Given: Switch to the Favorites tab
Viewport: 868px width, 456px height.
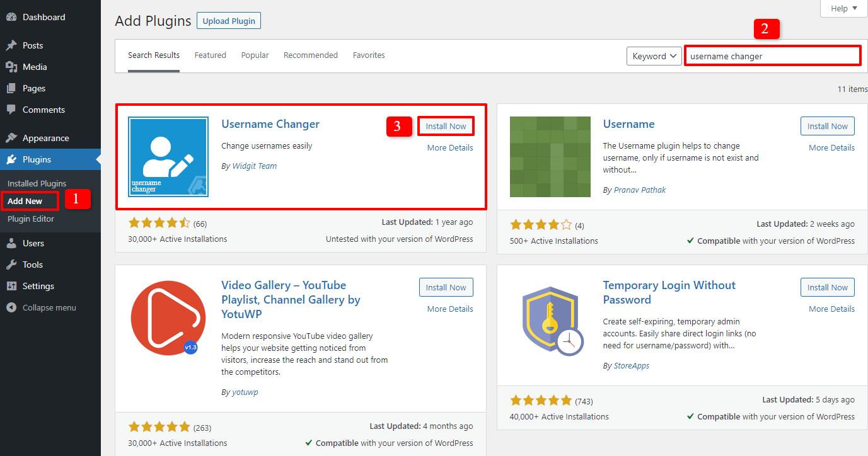Looking at the screenshot, I should tap(369, 55).
